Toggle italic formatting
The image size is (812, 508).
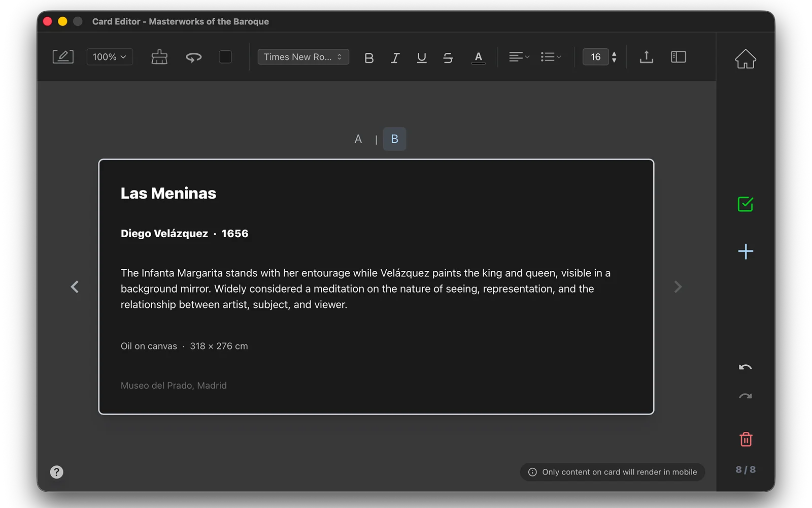pyautogui.click(x=395, y=58)
